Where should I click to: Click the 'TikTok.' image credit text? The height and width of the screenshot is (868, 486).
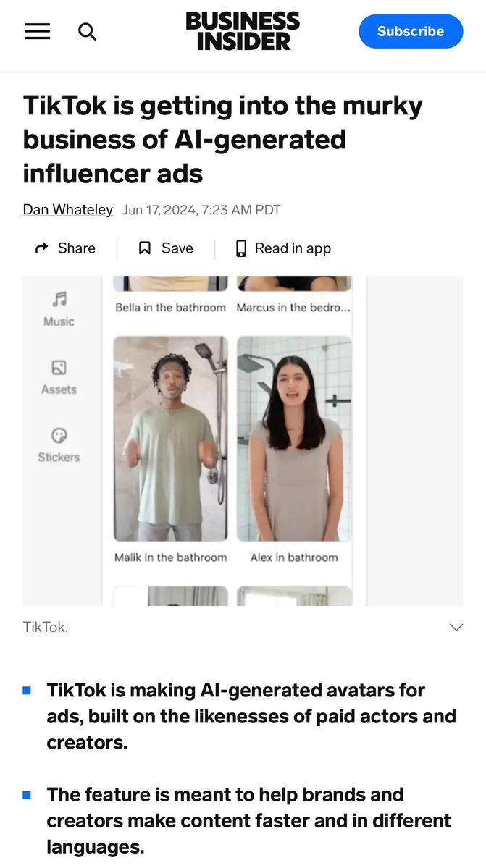46,627
